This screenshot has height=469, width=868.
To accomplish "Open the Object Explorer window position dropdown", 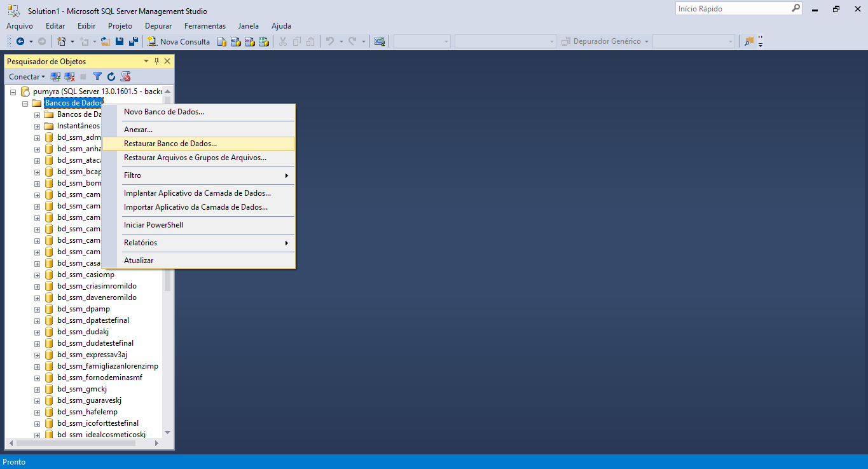I will [x=146, y=61].
